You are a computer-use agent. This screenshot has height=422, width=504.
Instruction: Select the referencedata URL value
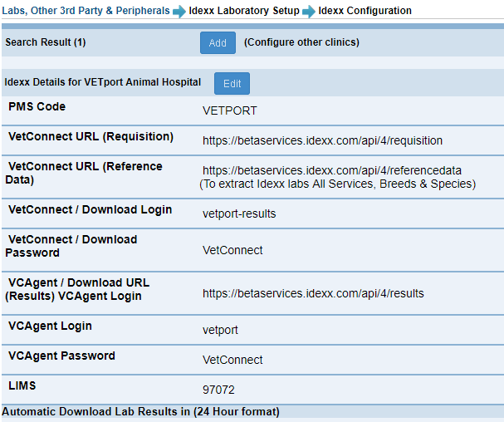click(x=332, y=170)
